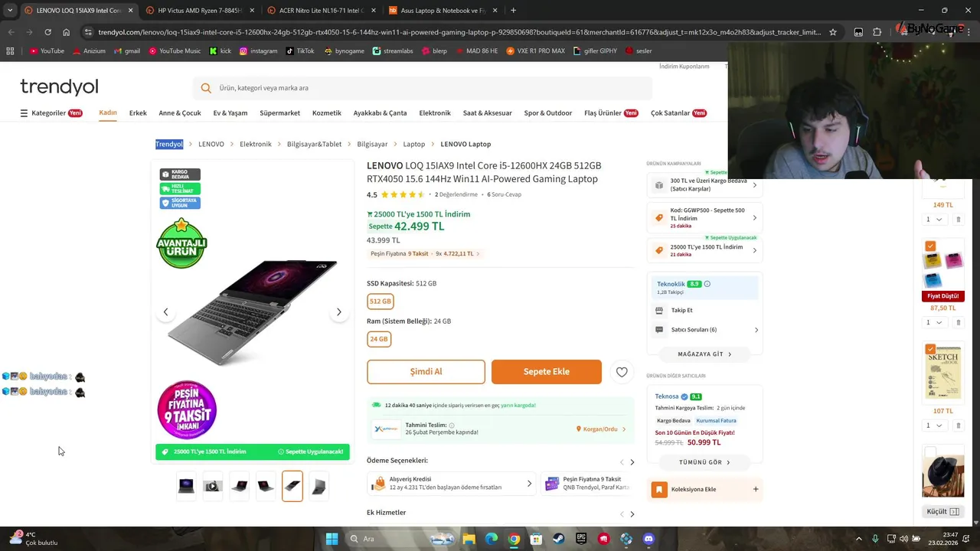Expand the Alışveriş Kredisi payment option
Image resolution: width=980 pixels, height=551 pixels.
pos(451,484)
